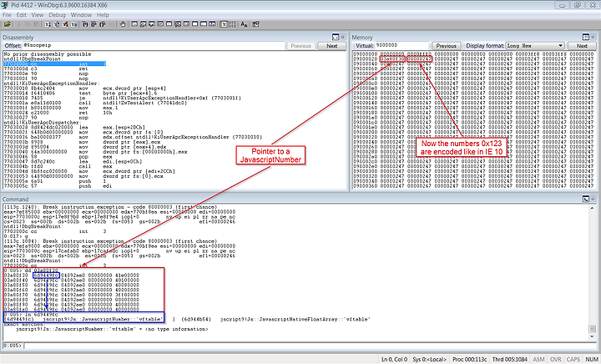Click Next button in Memory panel

tap(582, 46)
